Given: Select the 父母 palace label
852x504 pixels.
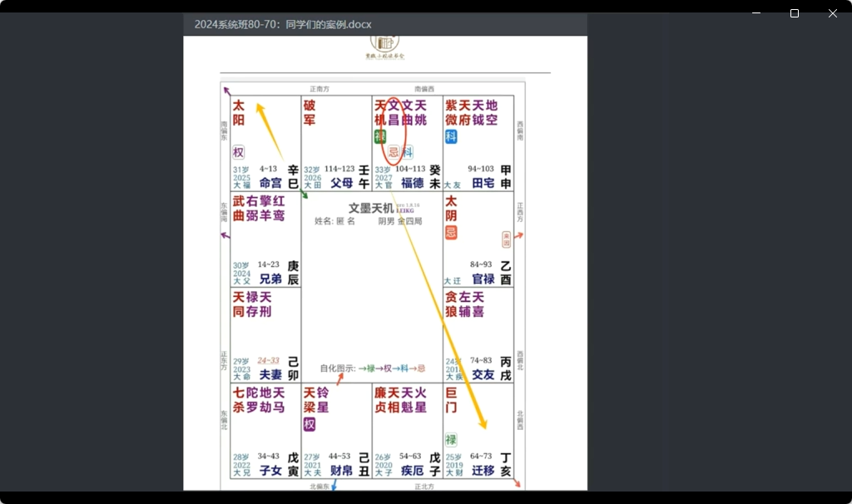Looking at the screenshot, I should [x=341, y=183].
